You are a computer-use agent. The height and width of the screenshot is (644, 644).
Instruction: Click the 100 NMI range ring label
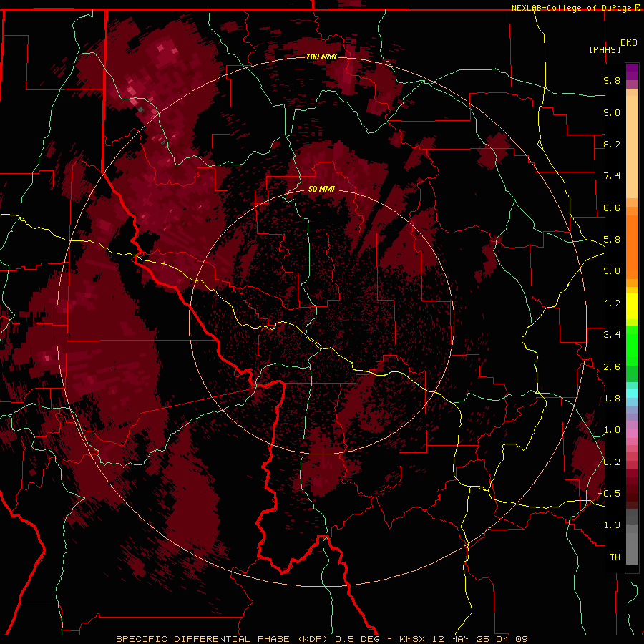tap(321, 57)
